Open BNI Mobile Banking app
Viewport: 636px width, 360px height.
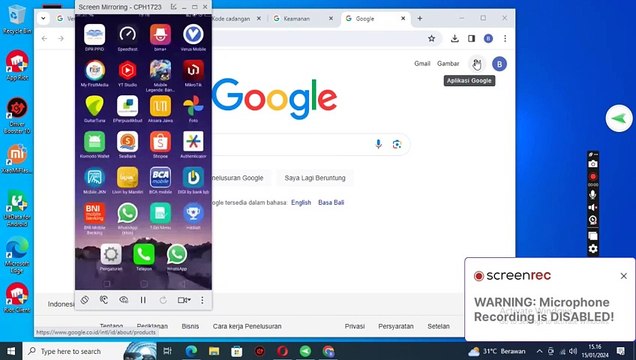click(95, 213)
